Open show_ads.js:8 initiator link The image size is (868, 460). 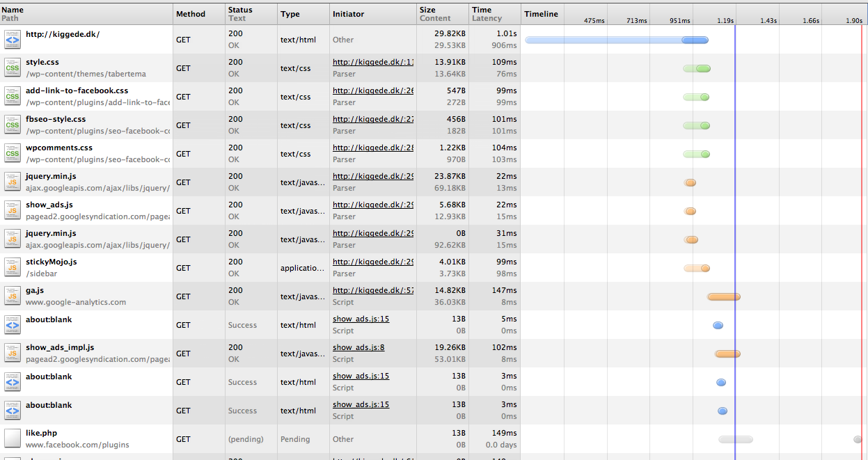pyautogui.click(x=358, y=348)
